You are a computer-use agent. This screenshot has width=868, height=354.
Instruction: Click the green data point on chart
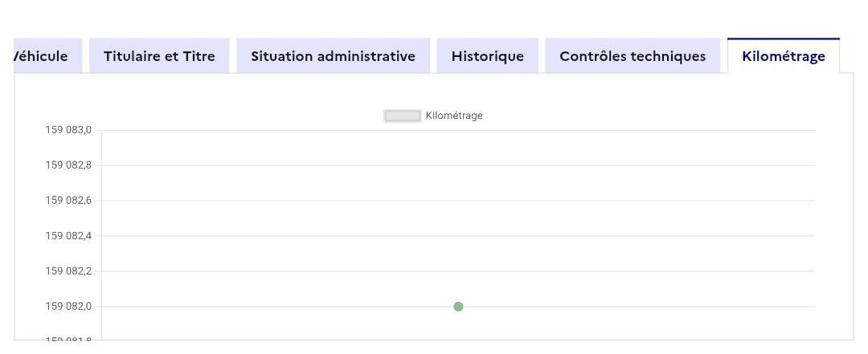458,307
